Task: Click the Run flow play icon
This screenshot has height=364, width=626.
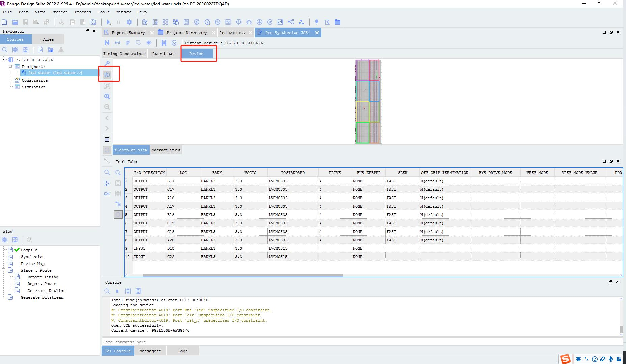Action: click(109, 22)
